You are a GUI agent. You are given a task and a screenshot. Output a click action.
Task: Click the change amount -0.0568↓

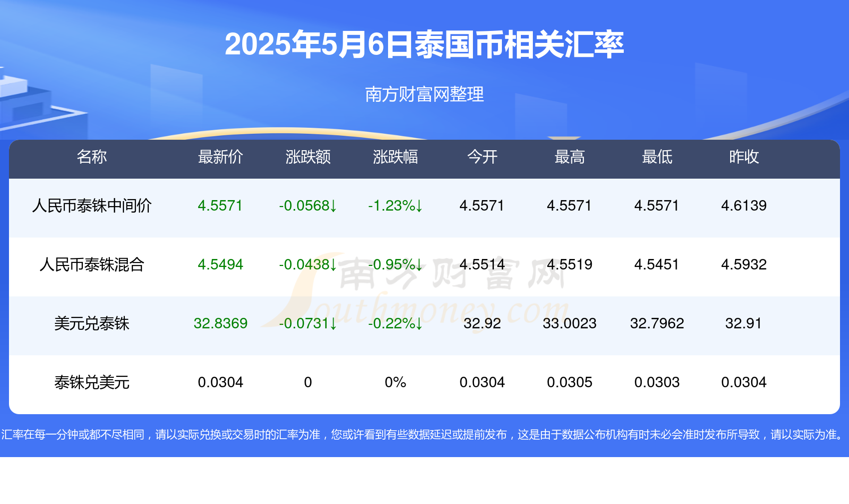tap(308, 206)
